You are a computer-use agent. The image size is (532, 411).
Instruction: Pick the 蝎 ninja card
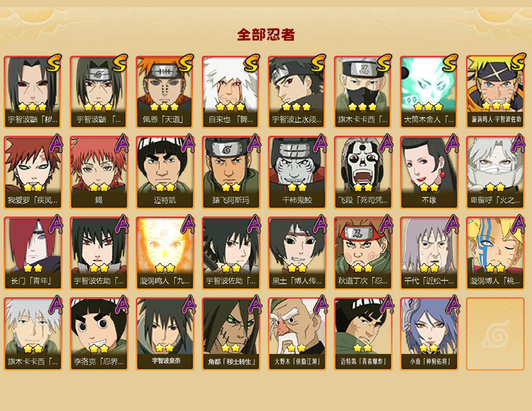(99, 172)
